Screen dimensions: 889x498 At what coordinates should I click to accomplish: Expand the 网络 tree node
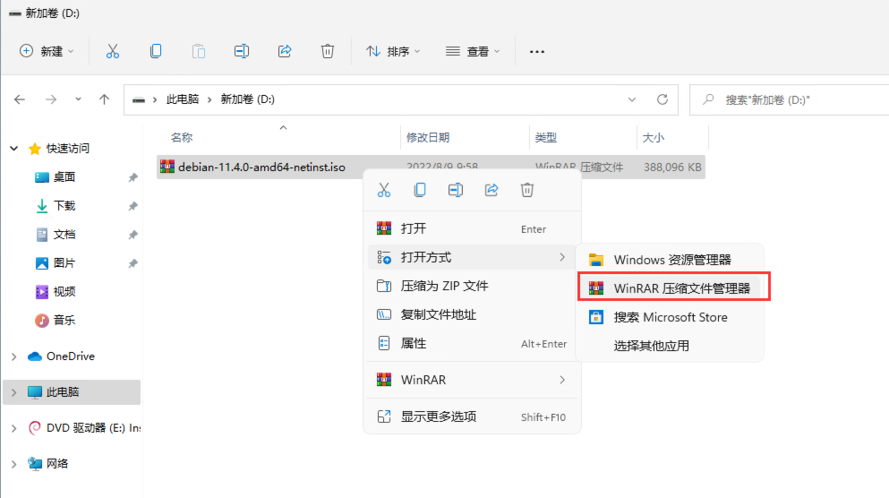pos(14,464)
